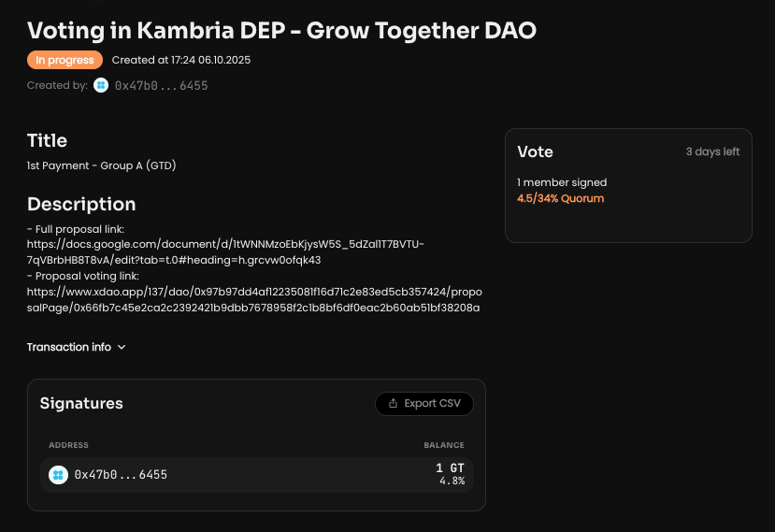Click the 3 days left label

[712, 151]
